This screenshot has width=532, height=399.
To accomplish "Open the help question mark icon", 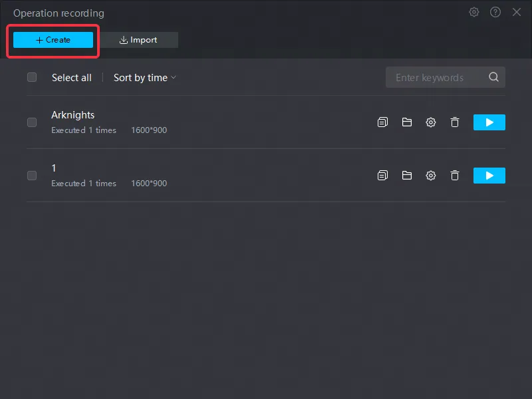I will pyautogui.click(x=495, y=12).
